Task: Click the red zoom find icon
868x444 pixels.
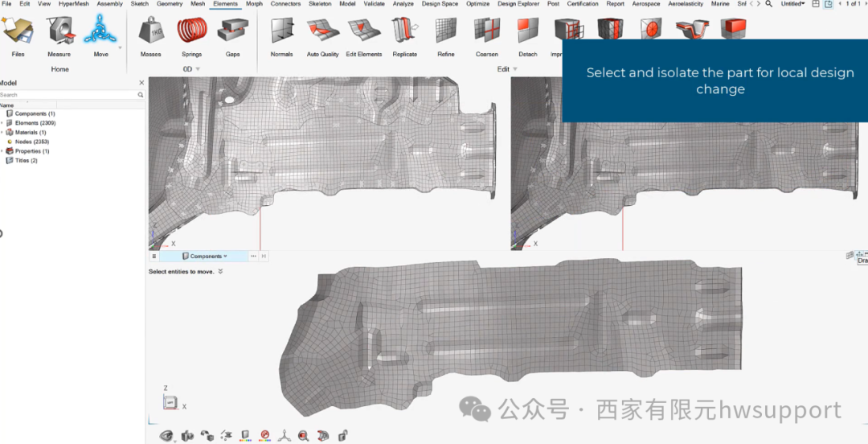Action: [303, 436]
